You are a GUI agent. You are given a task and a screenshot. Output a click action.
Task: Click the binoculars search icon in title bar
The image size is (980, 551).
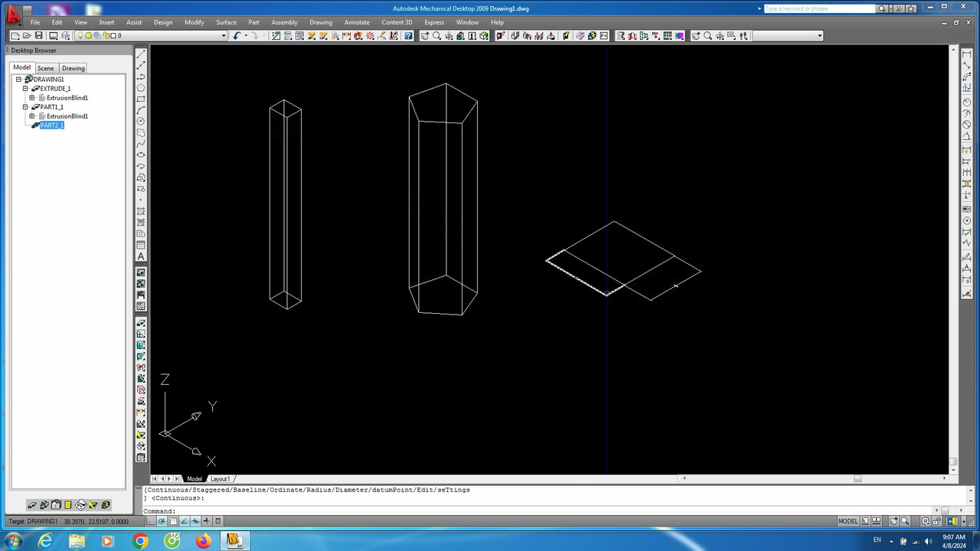(x=881, y=8)
